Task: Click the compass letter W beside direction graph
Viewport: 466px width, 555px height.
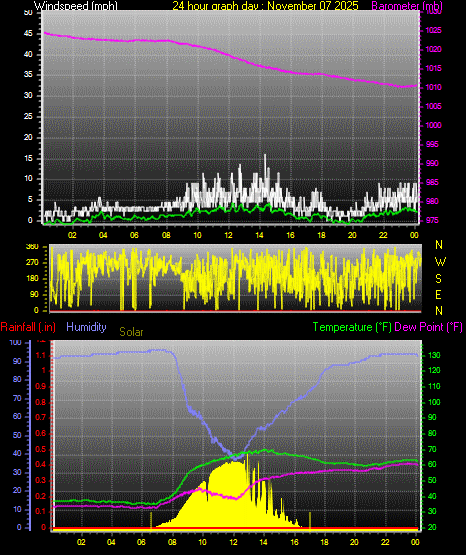Action: click(440, 262)
